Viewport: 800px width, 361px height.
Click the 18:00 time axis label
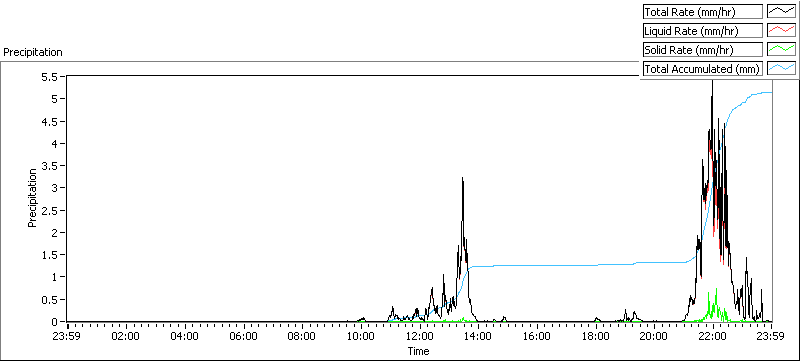595,336
